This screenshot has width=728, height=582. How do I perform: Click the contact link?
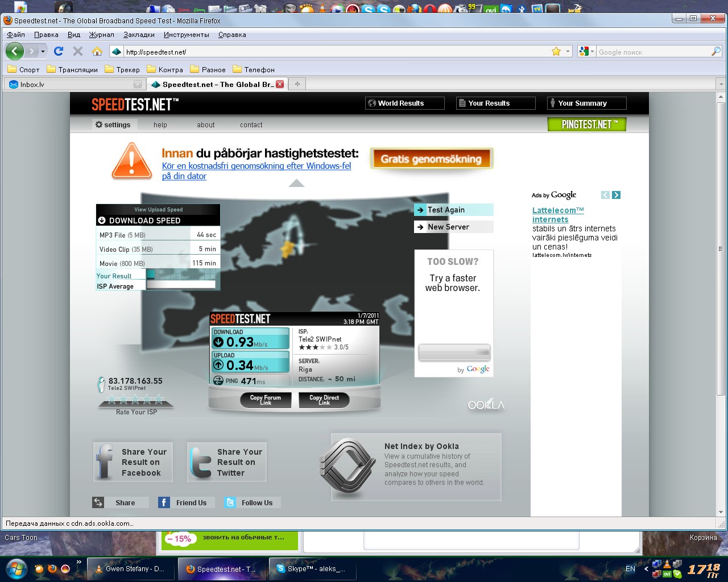point(251,125)
